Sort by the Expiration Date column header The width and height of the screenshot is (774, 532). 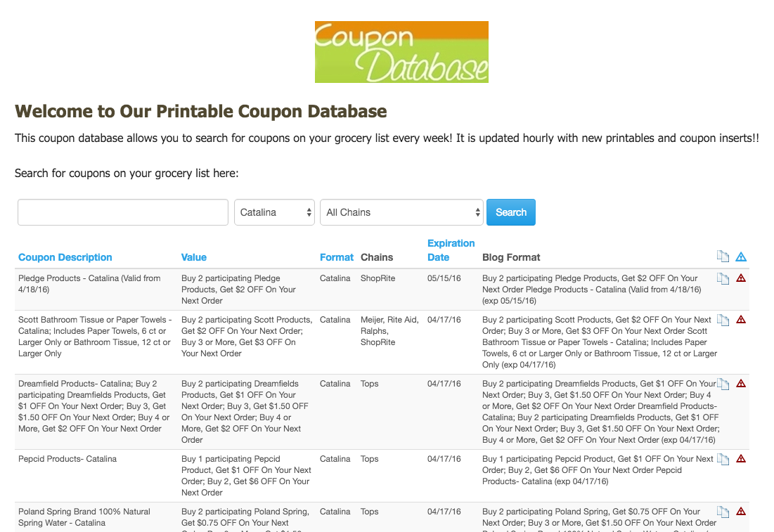pos(451,250)
